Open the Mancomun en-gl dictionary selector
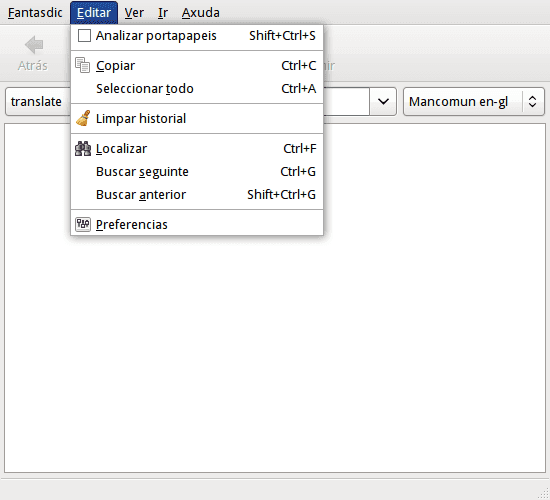 pos(474,102)
